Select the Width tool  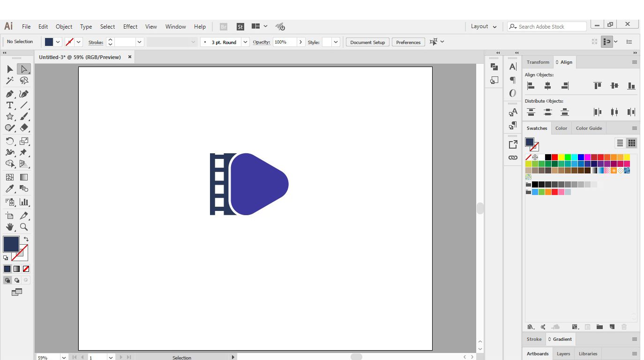(x=10, y=152)
